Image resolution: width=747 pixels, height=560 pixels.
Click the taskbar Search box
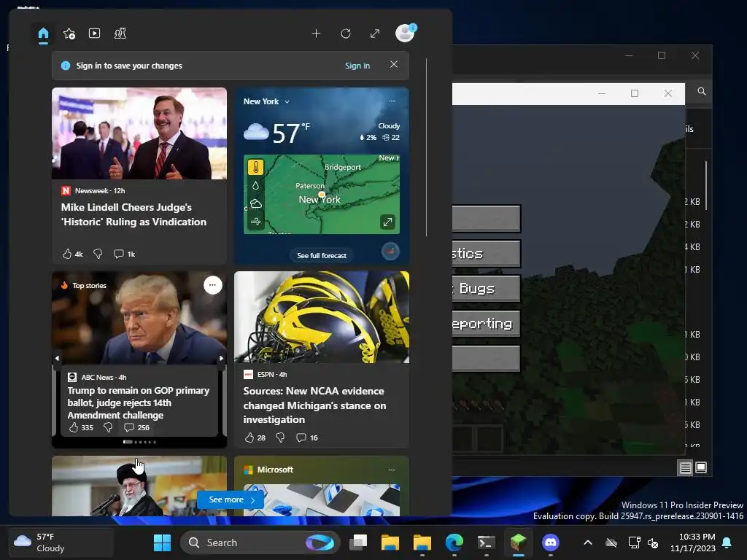[x=260, y=542]
